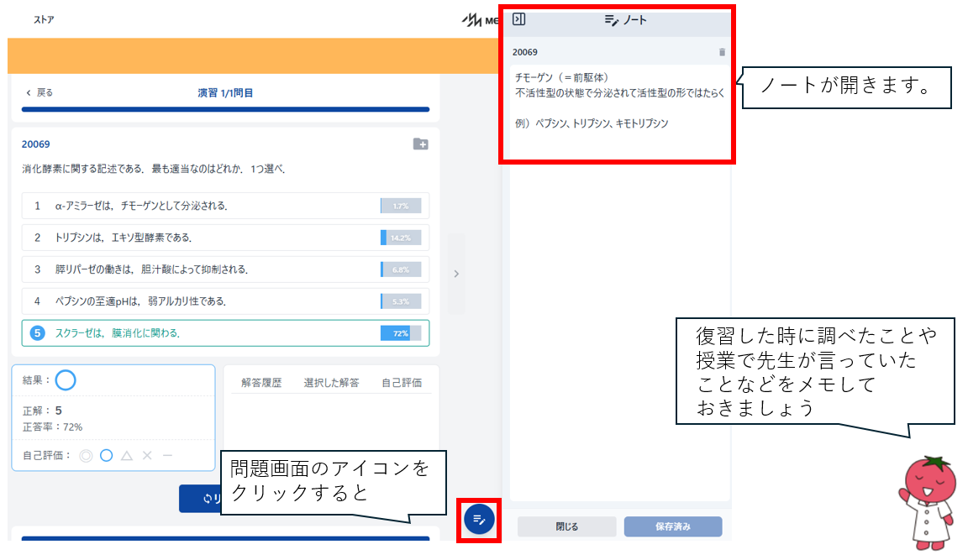Viewport: 968px width, 560px height.
Task: Select the double circle self-evaluation
Action: [x=86, y=456]
